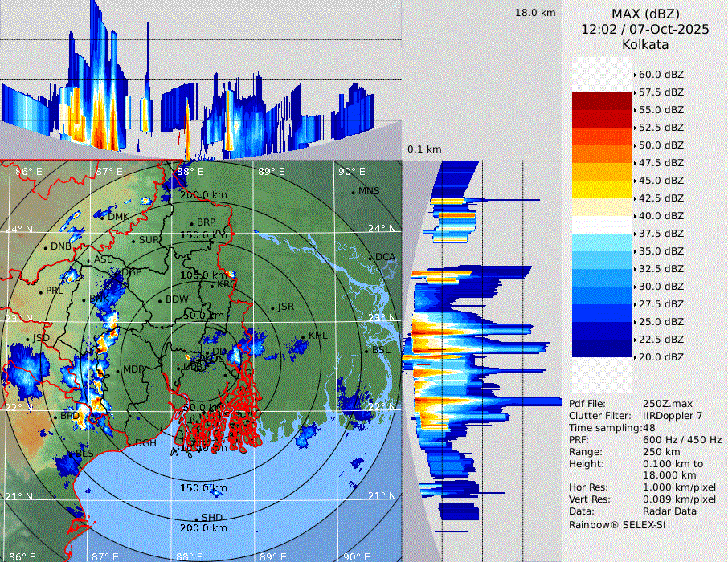Click the 37.5 dBZ legend label
The height and width of the screenshot is (562, 728).
pos(661,234)
